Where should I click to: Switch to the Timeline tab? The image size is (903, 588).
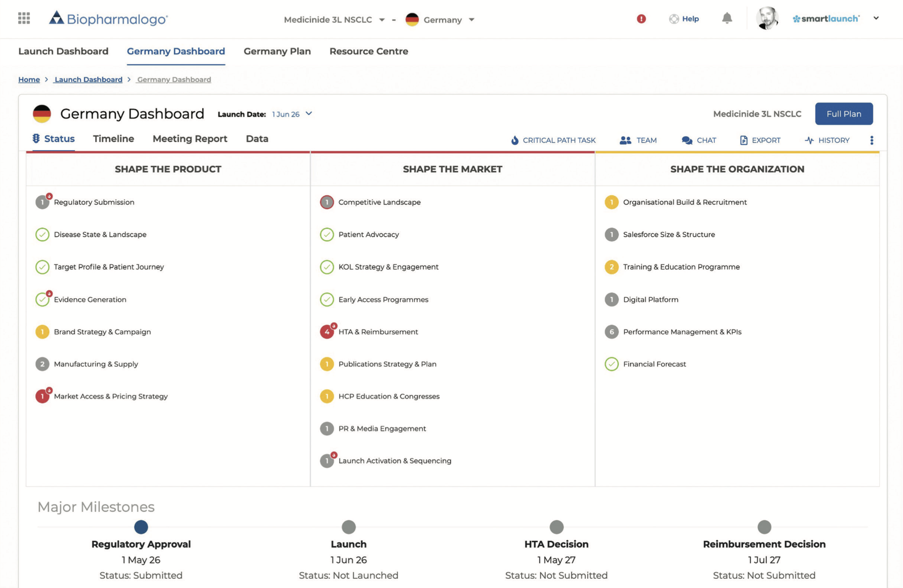tap(113, 139)
